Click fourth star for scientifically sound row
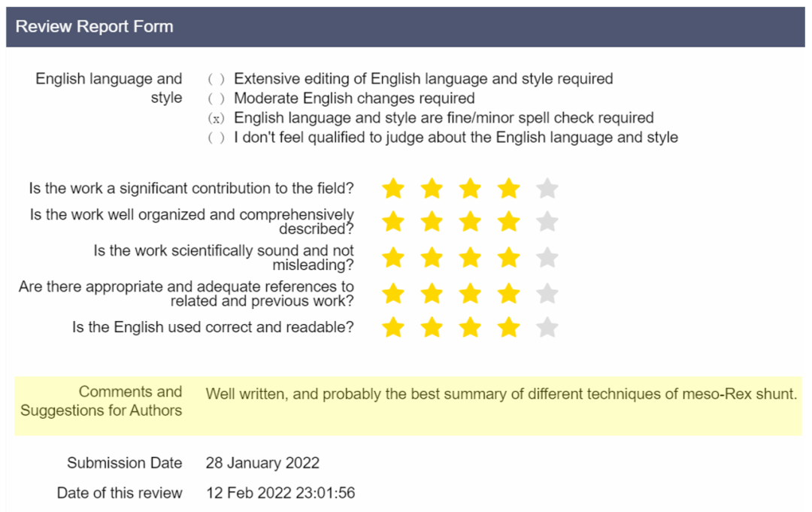This screenshot has width=812, height=512. [508, 257]
